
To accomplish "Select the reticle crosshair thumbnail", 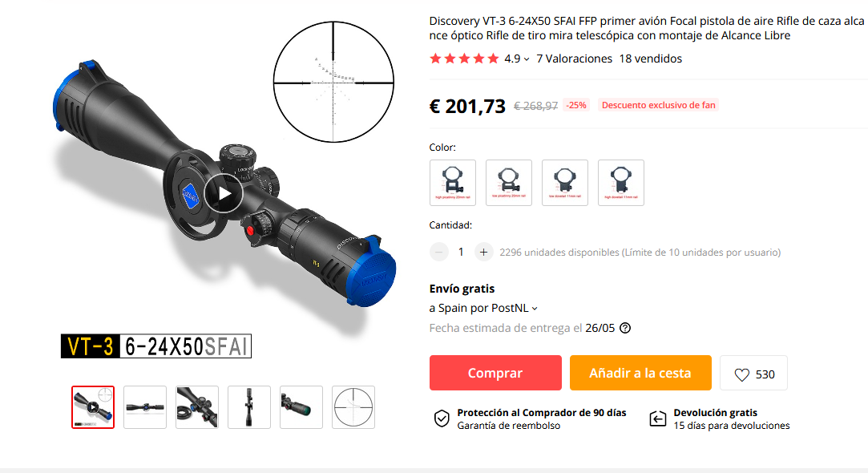I will (353, 407).
